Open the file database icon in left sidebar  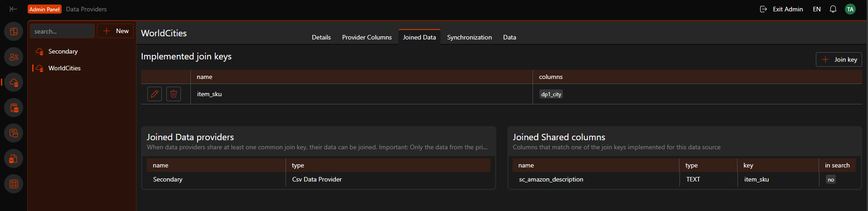pos(14,159)
